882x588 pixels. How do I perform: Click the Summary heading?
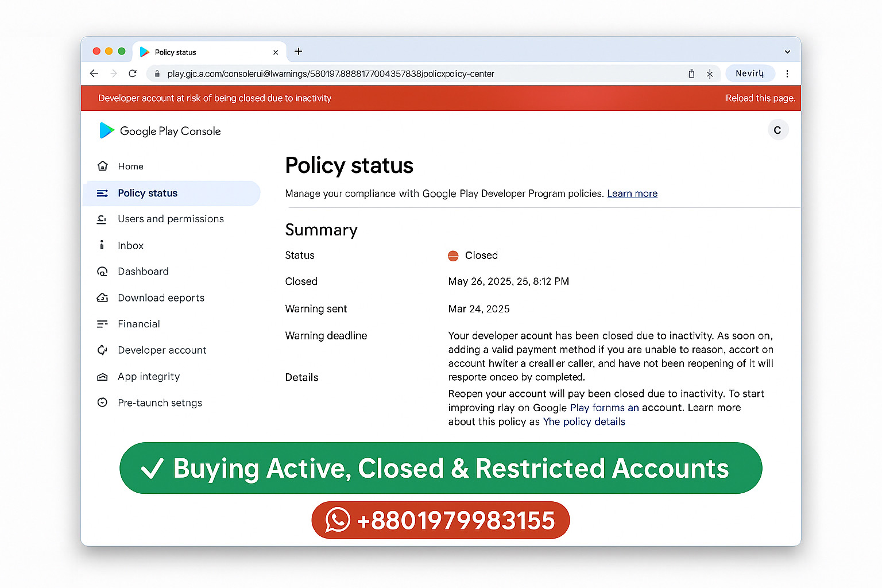(x=322, y=230)
